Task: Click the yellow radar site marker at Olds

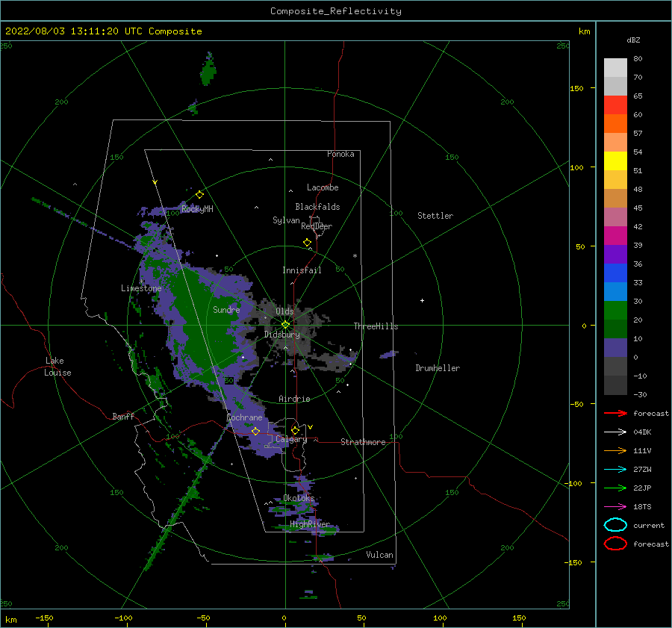Action: point(285,325)
